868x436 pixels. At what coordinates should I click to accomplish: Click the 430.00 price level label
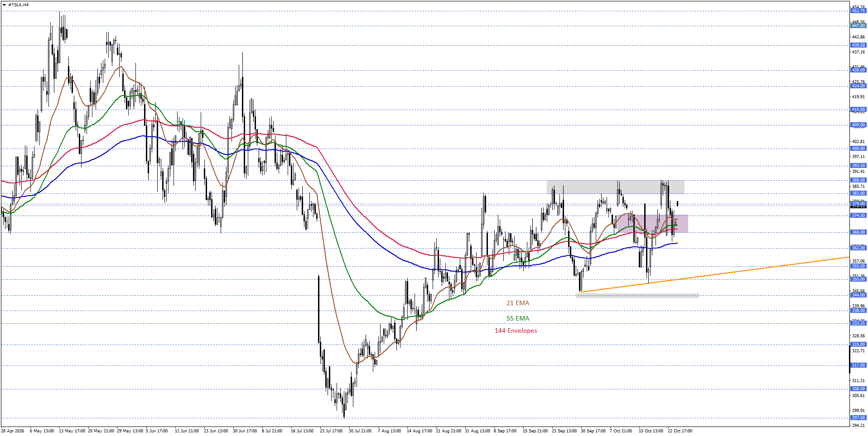coord(858,70)
